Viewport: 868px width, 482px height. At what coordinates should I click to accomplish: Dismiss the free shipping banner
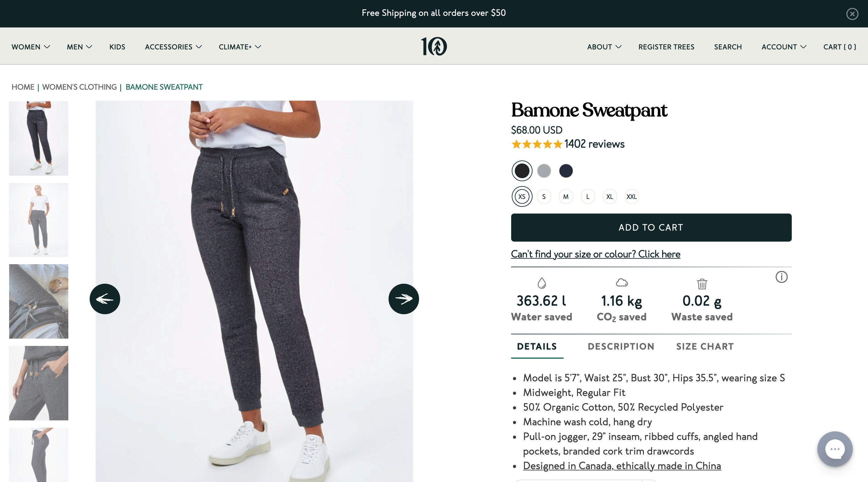click(852, 14)
